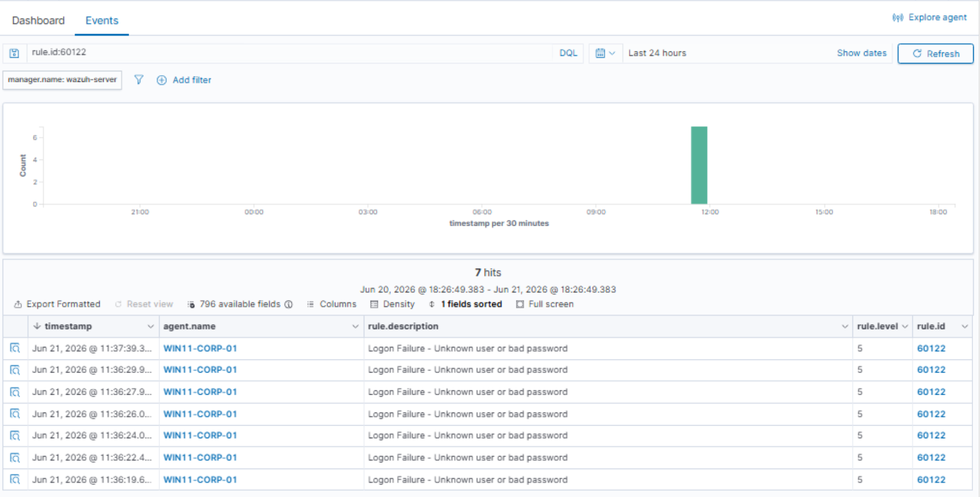Viewport: 980px width, 497px height.
Task: Open the Density options
Action: 392,304
